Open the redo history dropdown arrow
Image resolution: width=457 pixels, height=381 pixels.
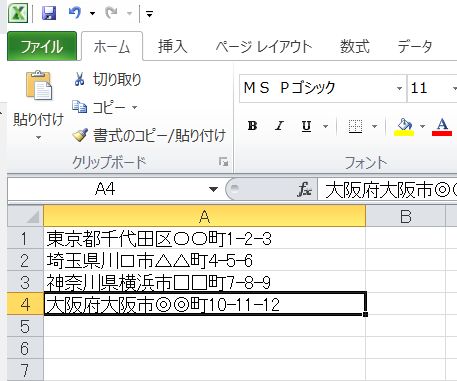coord(130,14)
